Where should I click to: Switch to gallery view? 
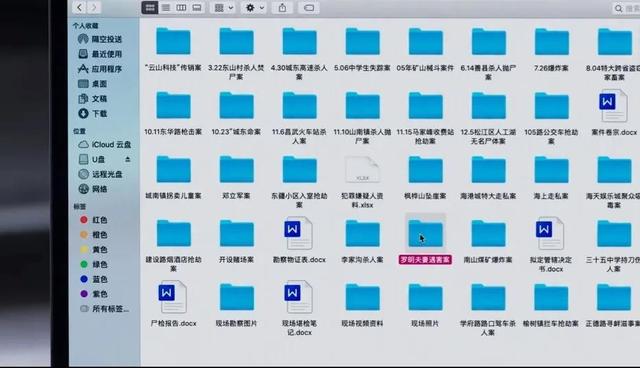click(x=197, y=8)
